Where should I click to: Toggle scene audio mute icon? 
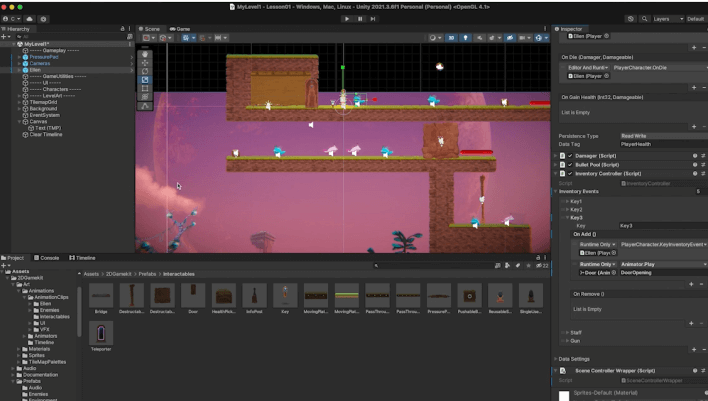tap(480, 38)
